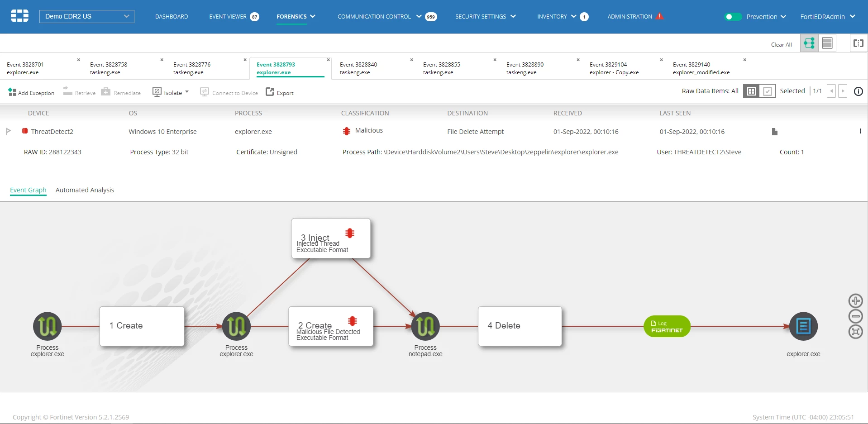This screenshot has width=868, height=424.
Task: Go to next raw data item
Action: coord(843,91)
